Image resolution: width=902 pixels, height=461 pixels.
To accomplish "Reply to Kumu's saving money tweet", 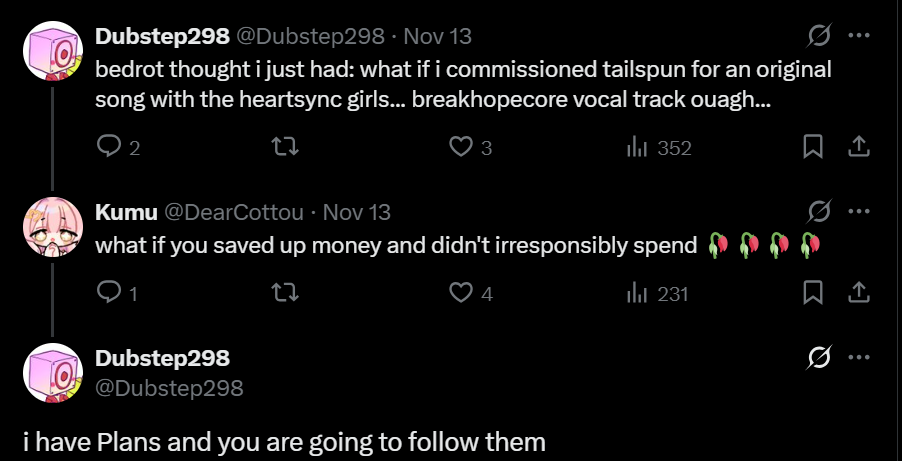I will pyautogui.click(x=108, y=293).
